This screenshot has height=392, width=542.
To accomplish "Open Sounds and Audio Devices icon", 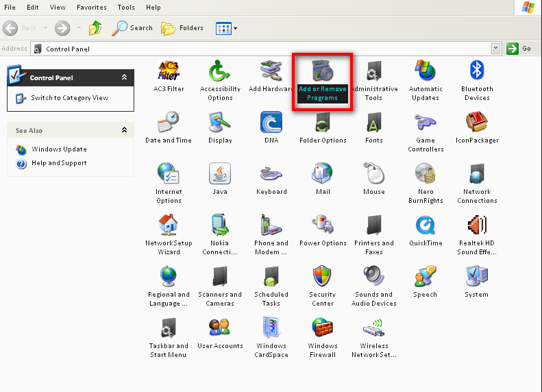I will pyautogui.click(x=374, y=276).
